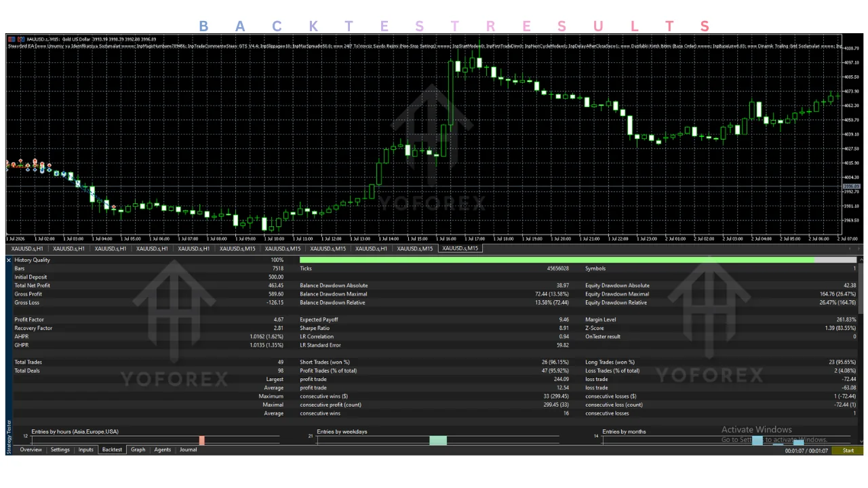868x488 pixels.
Task: Click the LR Correlation value 0.94
Action: point(564,336)
